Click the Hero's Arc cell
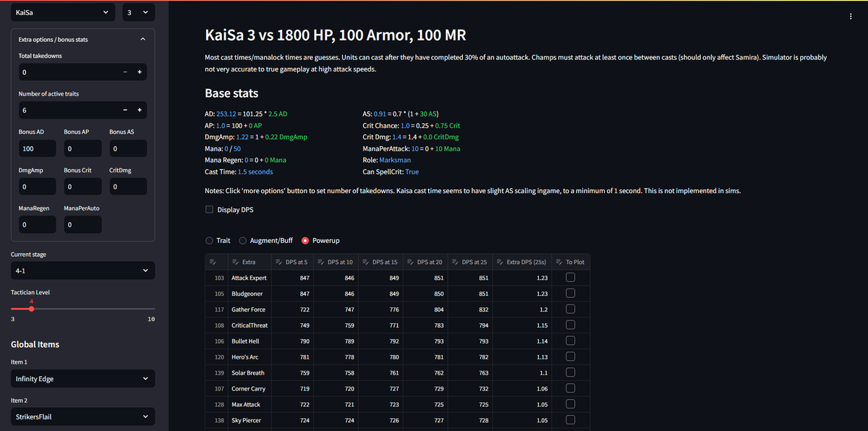The width and height of the screenshot is (868, 431). 248,357
